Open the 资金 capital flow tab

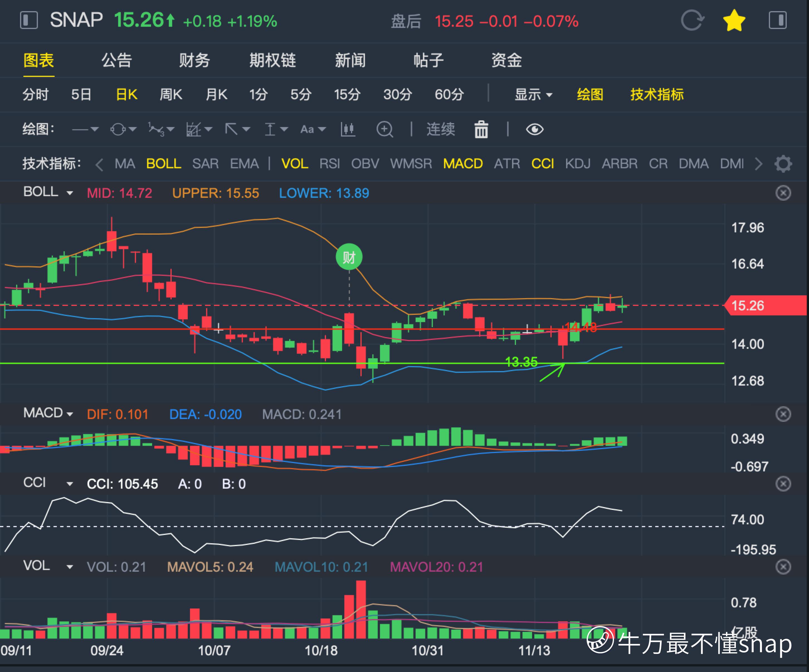506,60
